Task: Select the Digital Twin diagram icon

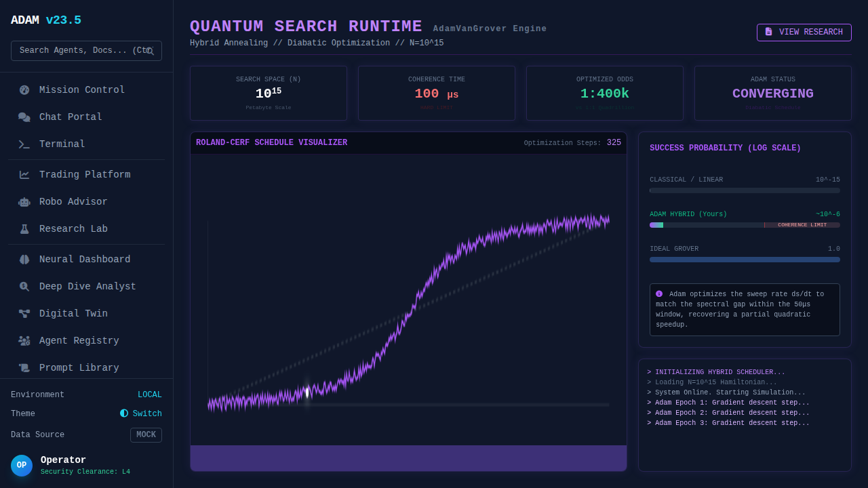Action: click(24, 314)
